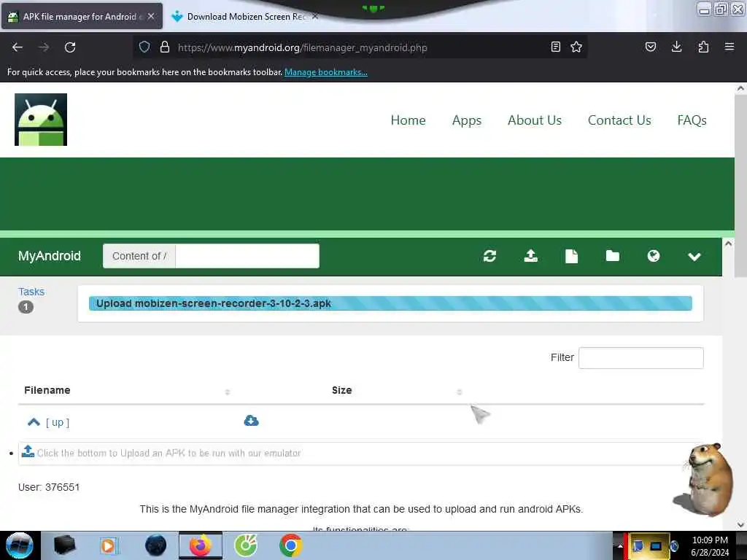Screen dimensions: 747x560
Task: Close the APK file manager tab
Action: pyautogui.click(x=151, y=16)
